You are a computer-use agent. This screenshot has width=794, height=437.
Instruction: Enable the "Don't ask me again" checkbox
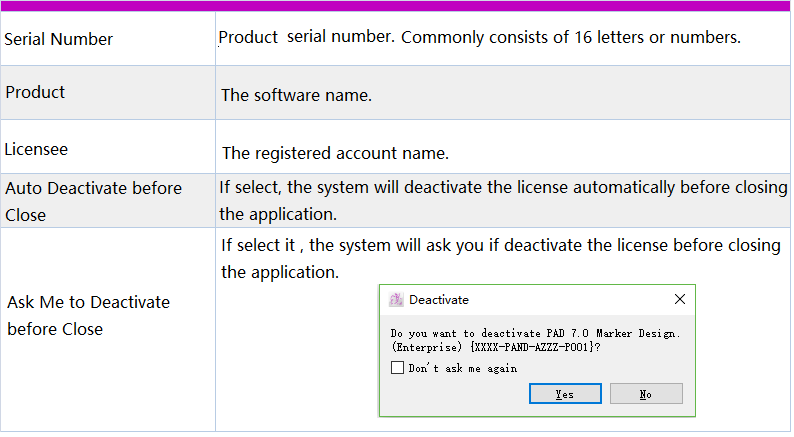(397, 368)
